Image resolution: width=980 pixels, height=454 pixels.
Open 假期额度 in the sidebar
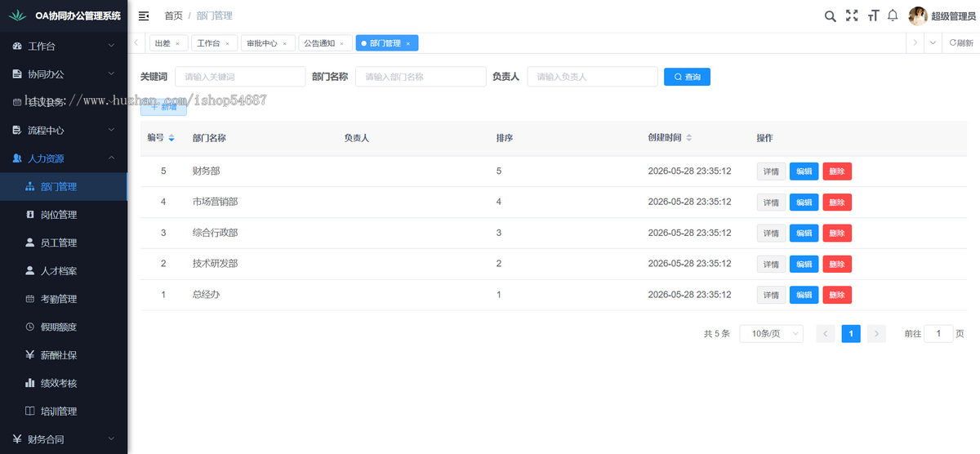64,327
